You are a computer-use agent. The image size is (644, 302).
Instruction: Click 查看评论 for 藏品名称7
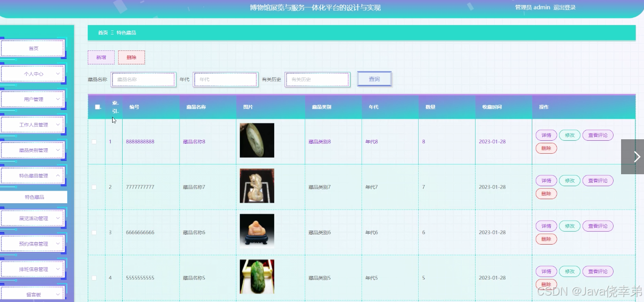coord(598,181)
